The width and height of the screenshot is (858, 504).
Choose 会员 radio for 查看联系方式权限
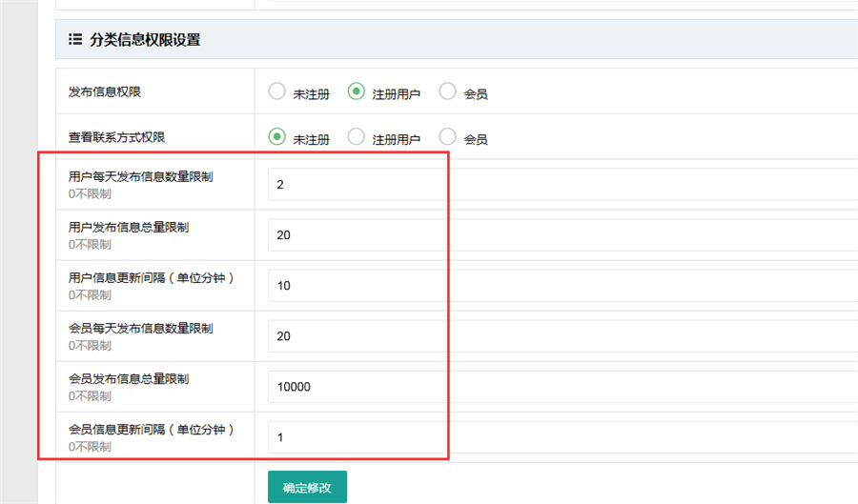coord(448,137)
